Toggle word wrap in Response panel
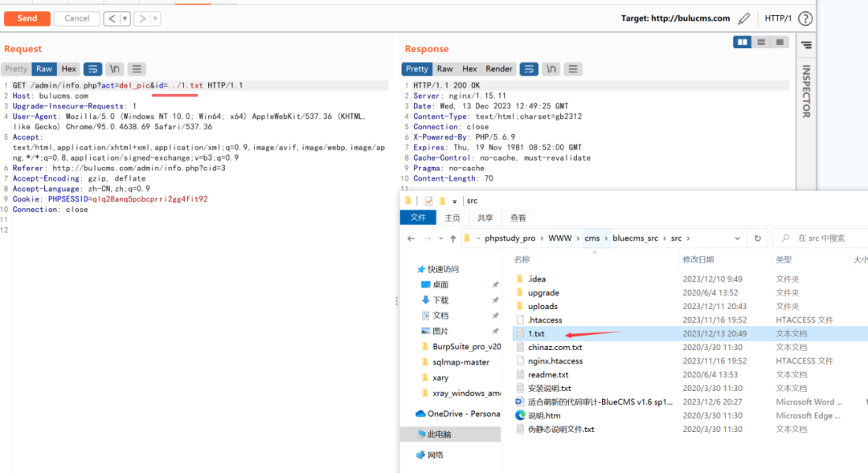868x473 pixels. [529, 68]
